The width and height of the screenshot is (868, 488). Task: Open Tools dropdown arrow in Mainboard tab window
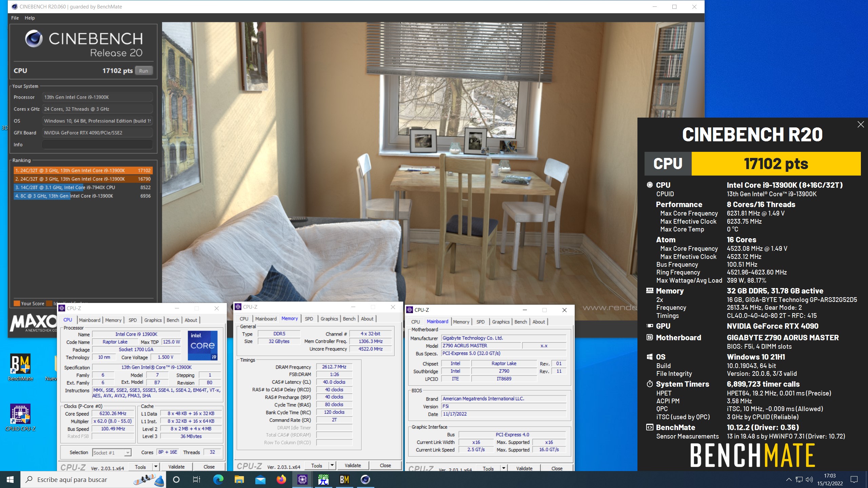pyautogui.click(x=504, y=468)
